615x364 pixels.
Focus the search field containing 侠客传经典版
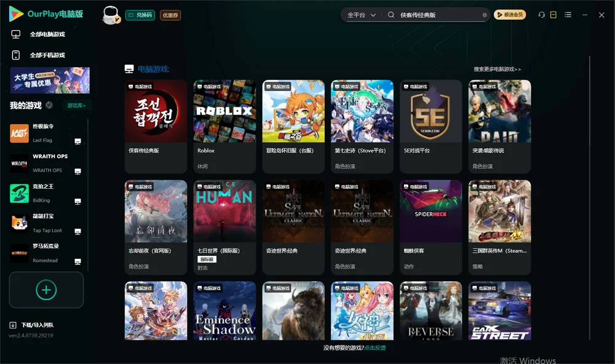tap(439, 15)
